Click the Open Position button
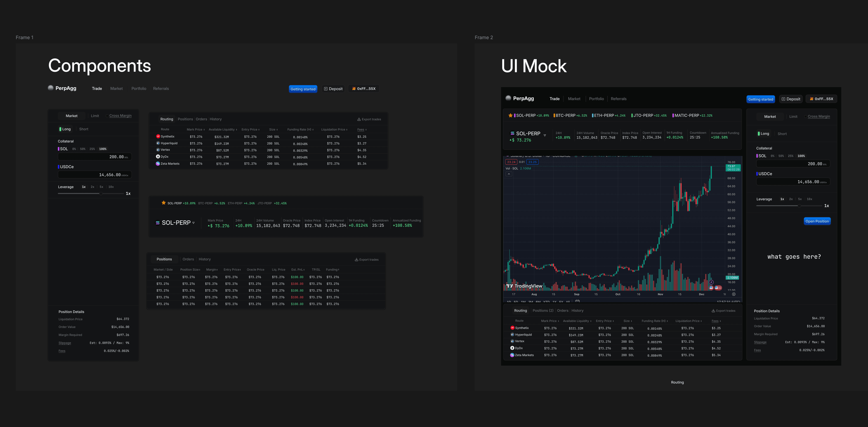Image resolution: width=868 pixels, height=427 pixels. (817, 221)
